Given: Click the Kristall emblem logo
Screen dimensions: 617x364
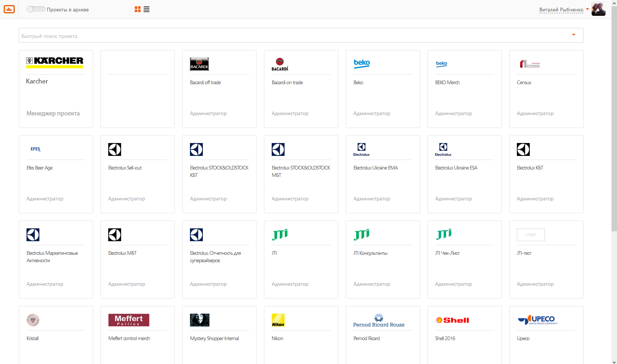Looking at the screenshot, I should [x=33, y=320].
